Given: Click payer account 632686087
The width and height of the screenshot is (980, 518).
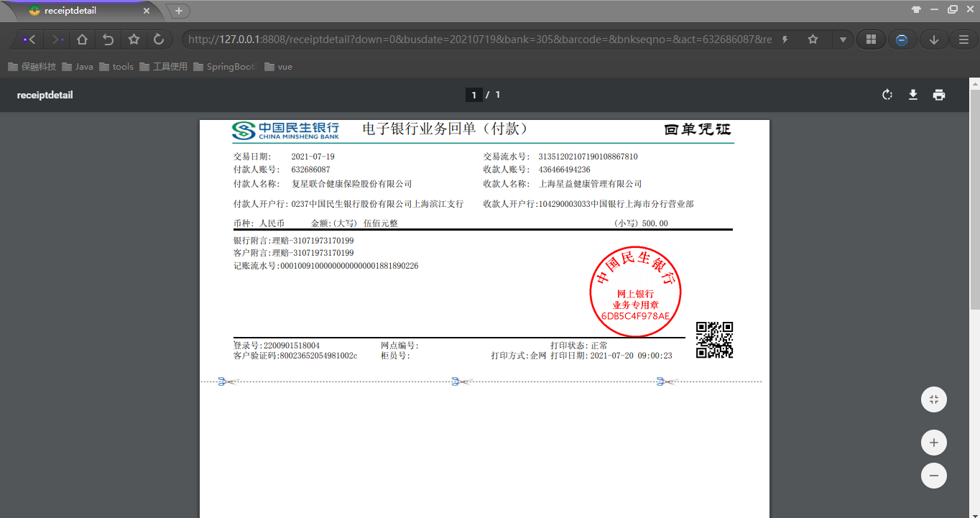Looking at the screenshot, I should click(310, 170).
